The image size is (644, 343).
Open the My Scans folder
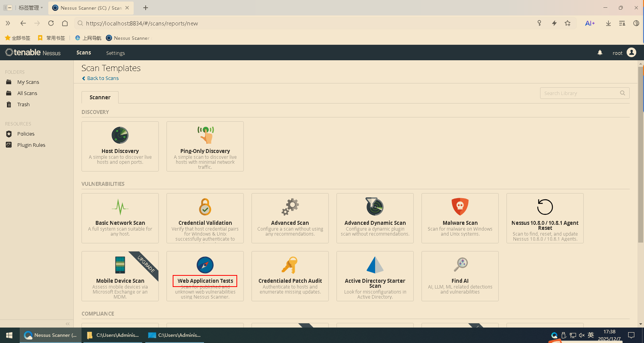point(28,82)
